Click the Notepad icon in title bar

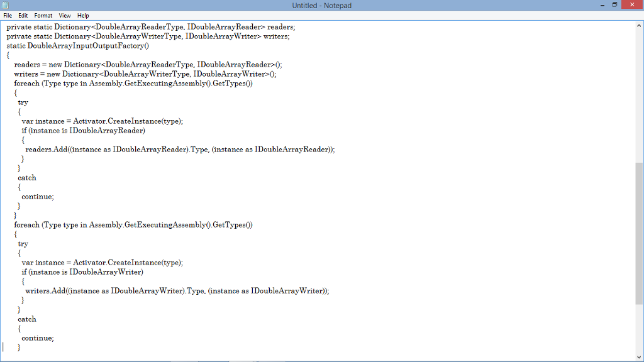(5, 5)
